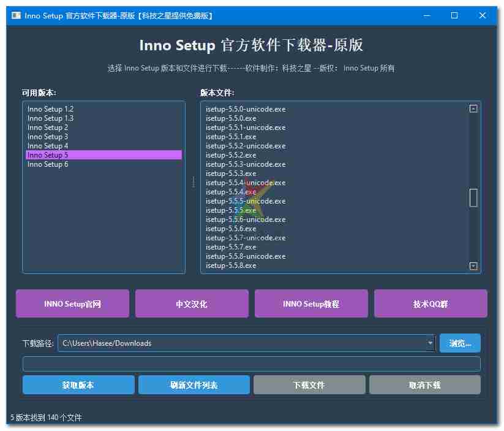The image size is (504, 431).
Task: Click 刷新文件列表 to refresh files
Action: (x=194, y=385)
